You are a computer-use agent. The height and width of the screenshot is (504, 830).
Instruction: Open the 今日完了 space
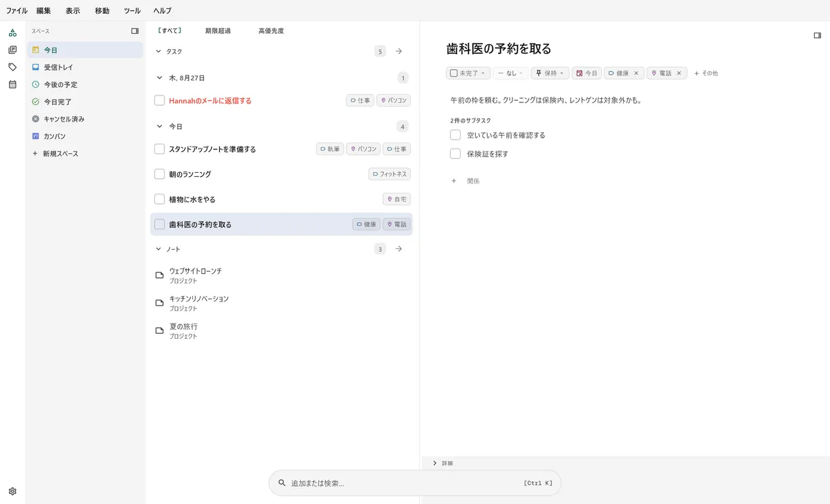point(86,102)
